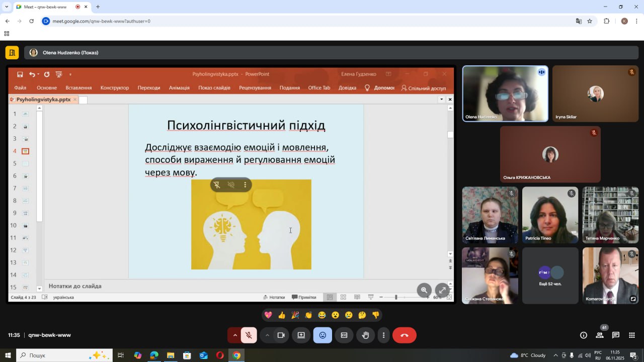Click the emoji reactions button
Screen dimensions: 644x362
click(x=323, y=335)
